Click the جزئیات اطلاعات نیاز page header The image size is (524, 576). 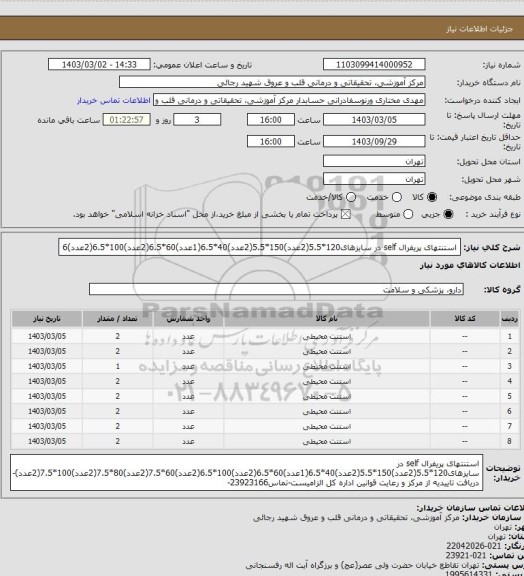click(479, 29)
